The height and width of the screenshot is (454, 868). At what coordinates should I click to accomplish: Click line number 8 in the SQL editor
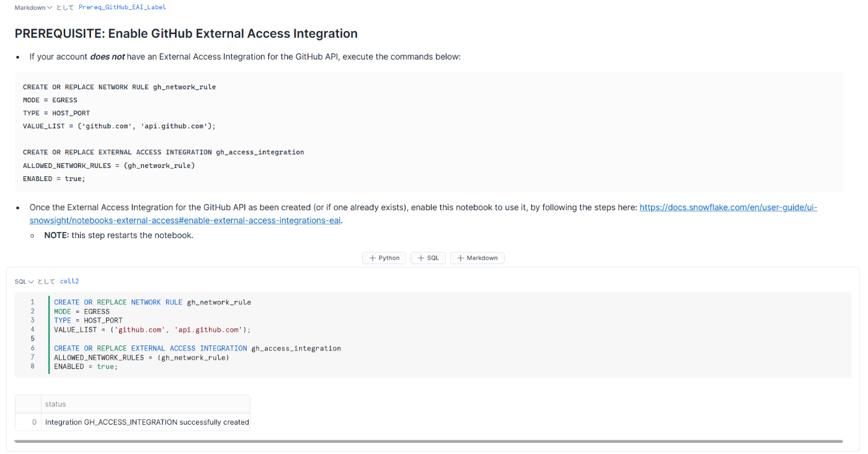[32, 367]
